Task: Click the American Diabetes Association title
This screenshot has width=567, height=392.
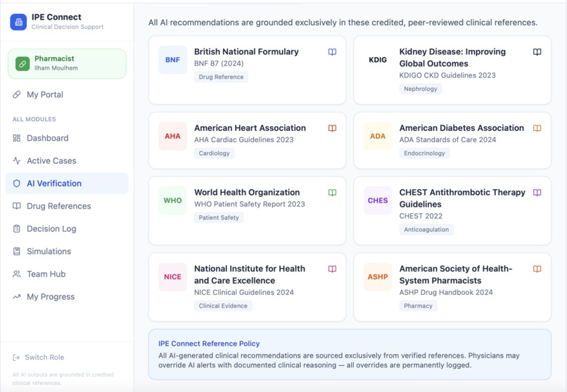Action: [x=461, y=128]
